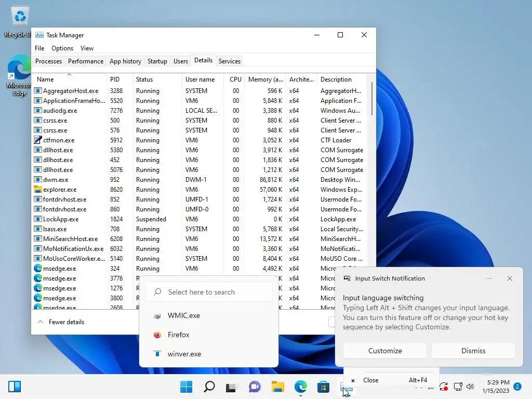The height and width of the screenshot is (399, 532).
Task: Click the Windows Update tray icon
Action: click(x=444, y=387)
